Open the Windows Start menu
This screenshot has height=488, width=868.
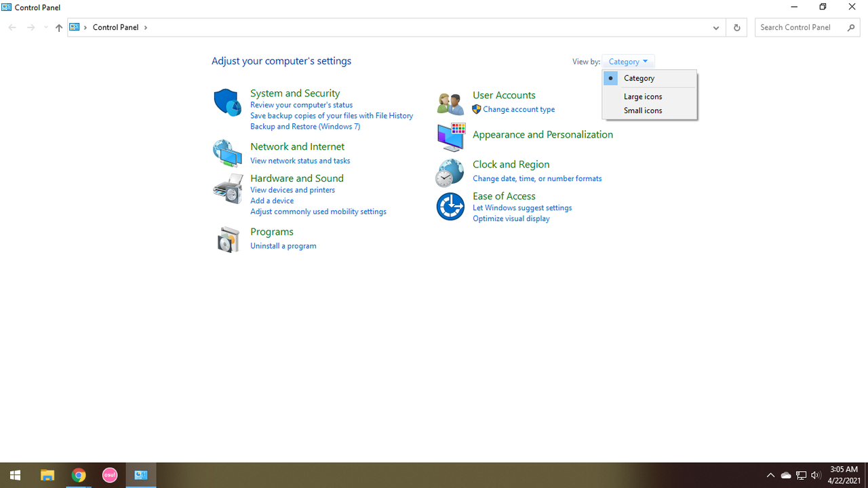pyautogui.click(x=16, y=475)
